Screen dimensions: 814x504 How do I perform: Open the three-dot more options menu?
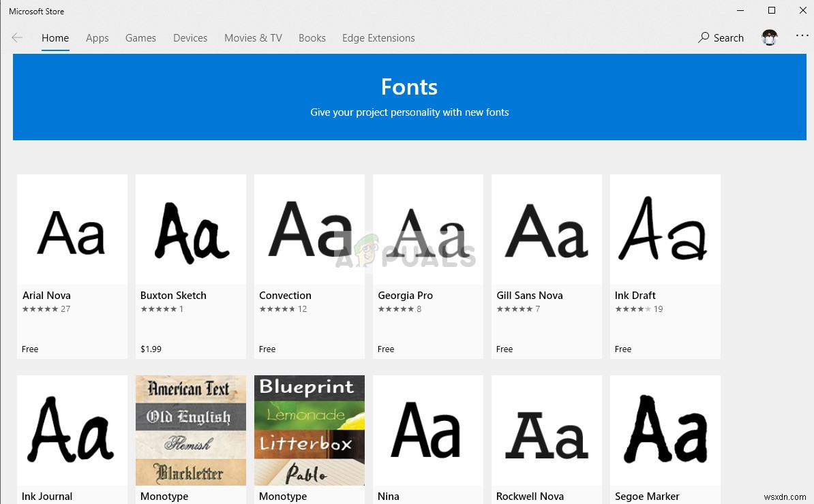(x=802, y=36)
